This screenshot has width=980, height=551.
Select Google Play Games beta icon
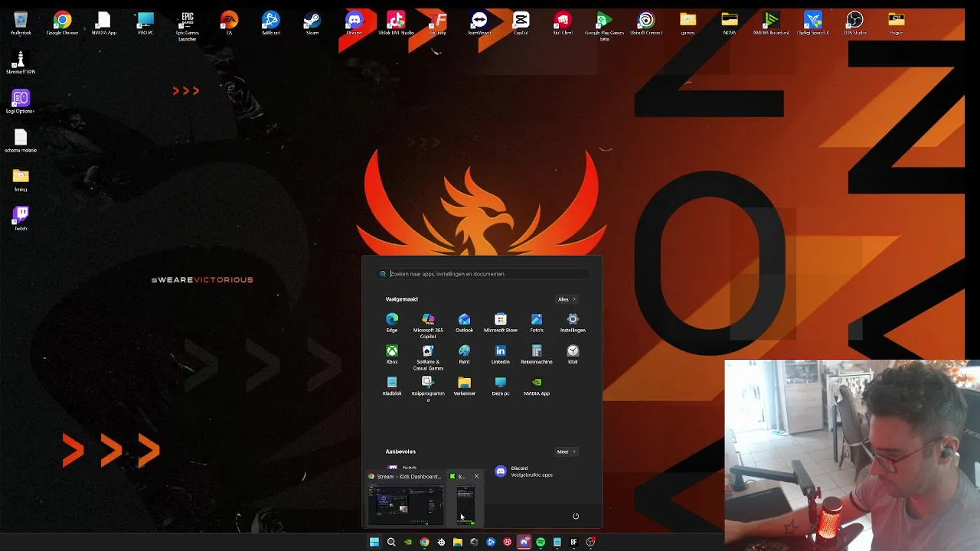pyautogui.click(x=604, y=26)
